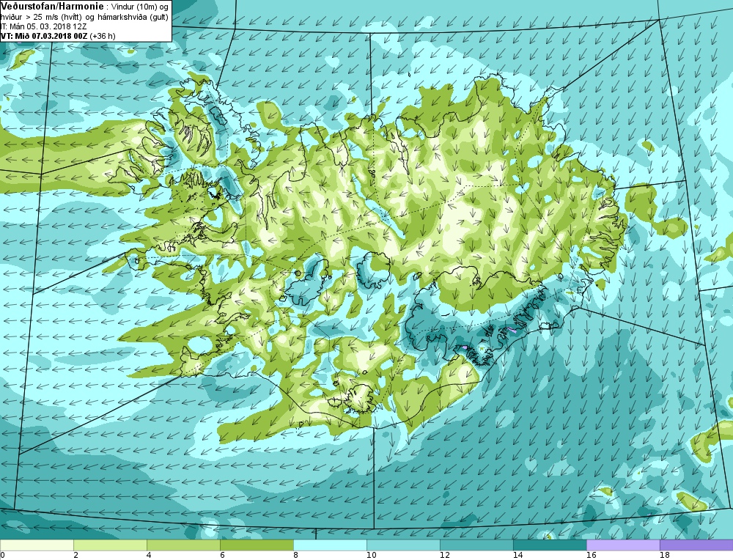This screenshot has width=733, height=560.
Task: Click the legend scale label '18'
Action: [x=665, y=556]
